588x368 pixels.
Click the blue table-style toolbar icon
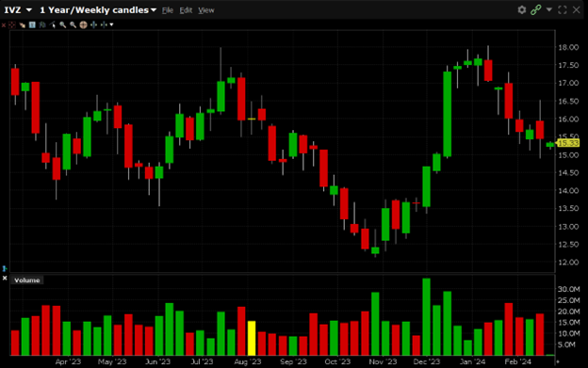[x=32, y=24]
